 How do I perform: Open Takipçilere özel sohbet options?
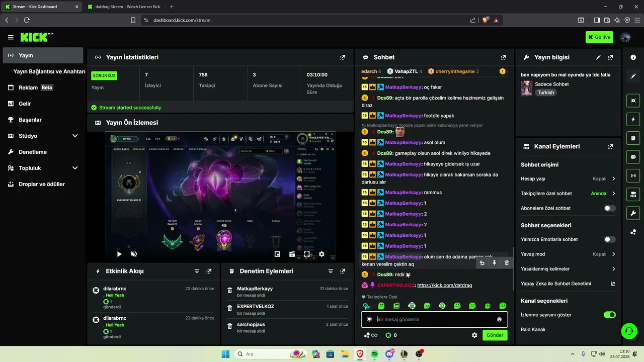coord(568,194)
